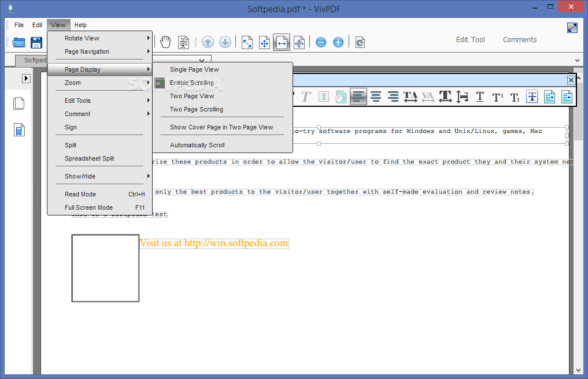The image size is (588, 379).
Task: Zoom in with the plus button
Action: [x=338, y=42]
